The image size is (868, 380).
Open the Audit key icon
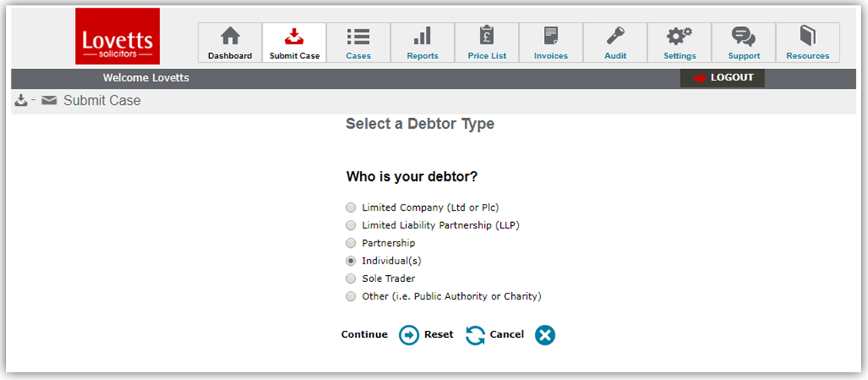615,37
